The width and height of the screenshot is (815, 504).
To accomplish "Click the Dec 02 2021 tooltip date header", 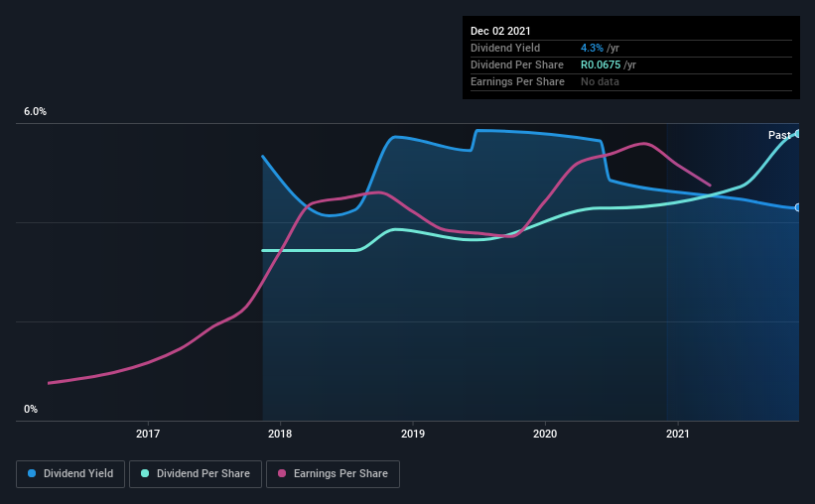I will [500, 31].
